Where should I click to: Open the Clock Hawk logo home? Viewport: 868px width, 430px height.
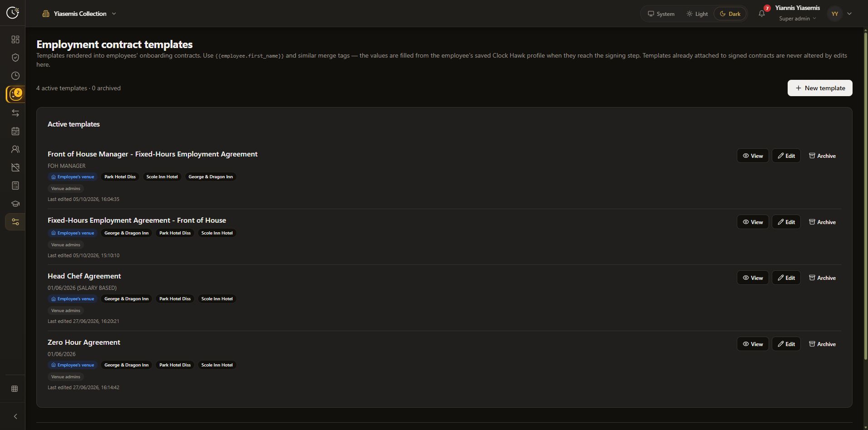pyautogui.click(x=13, y=13)
